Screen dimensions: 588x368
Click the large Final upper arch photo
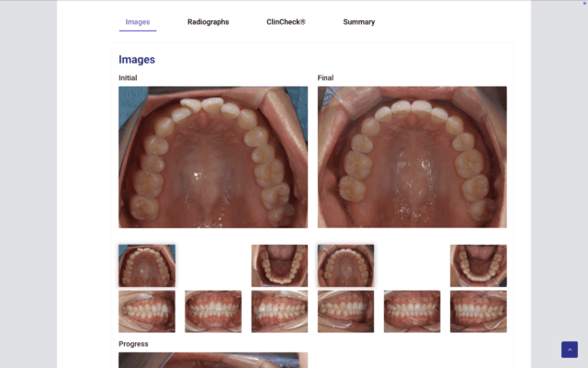[412, 157]
